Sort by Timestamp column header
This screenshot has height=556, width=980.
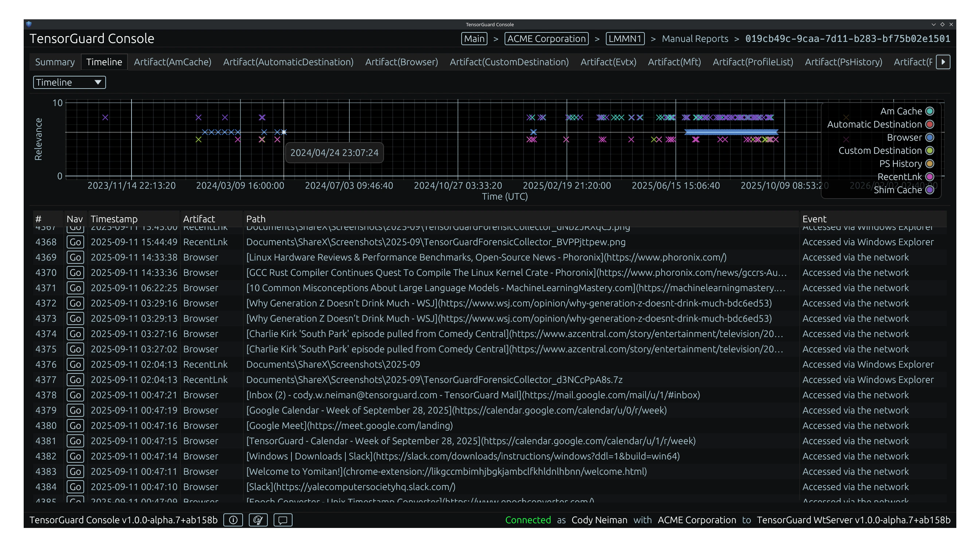pos(114,219)
